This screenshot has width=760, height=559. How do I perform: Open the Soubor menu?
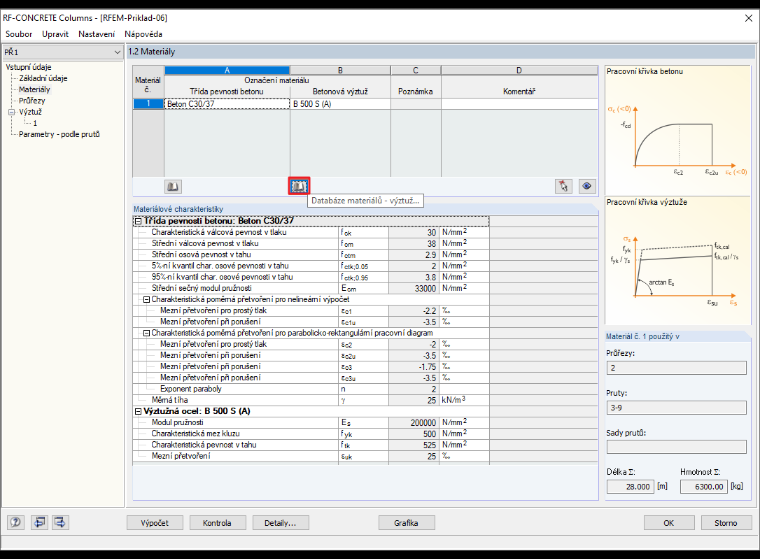18,34
